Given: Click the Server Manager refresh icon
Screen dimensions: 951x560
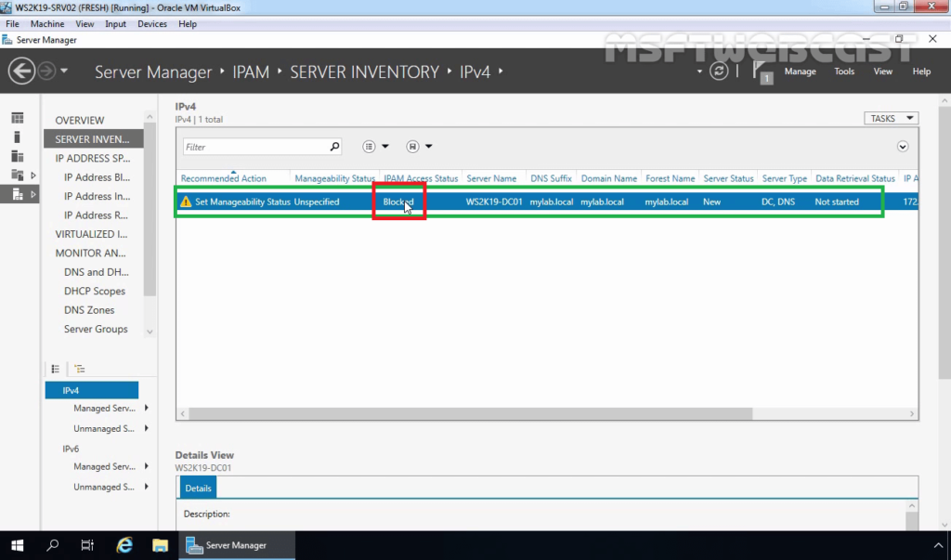Looking at the screenshot, I should pyautogui.click(x=719, y=71).
